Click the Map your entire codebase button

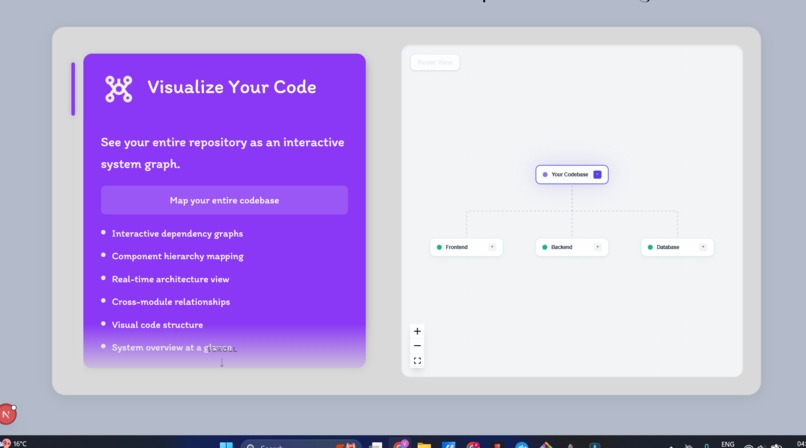click(x=224, y=200)
